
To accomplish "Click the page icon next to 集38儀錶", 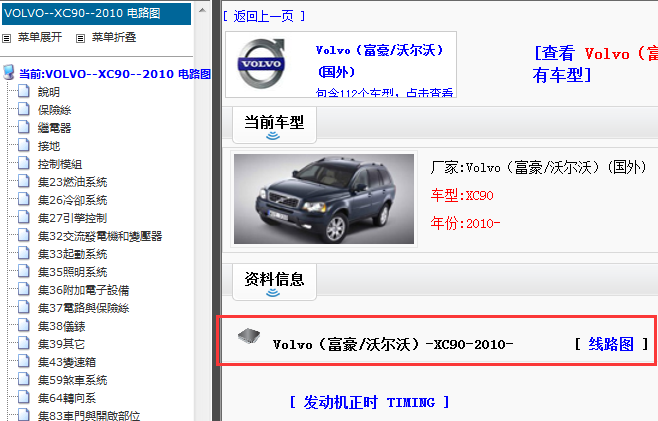I will 24,326.
